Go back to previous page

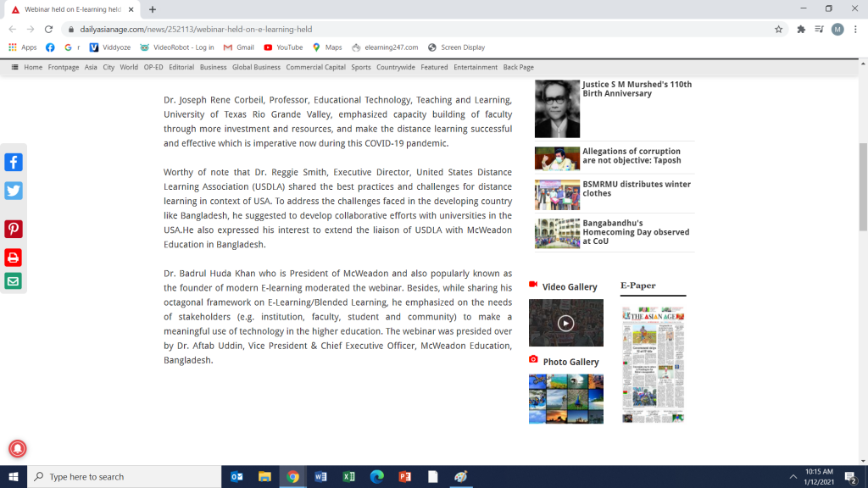(x=13, y=30)
